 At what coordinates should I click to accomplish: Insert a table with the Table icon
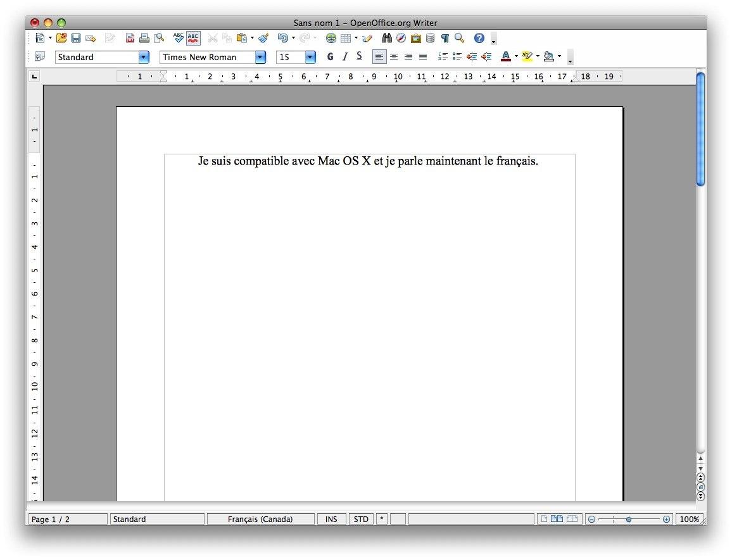(346, 38)
